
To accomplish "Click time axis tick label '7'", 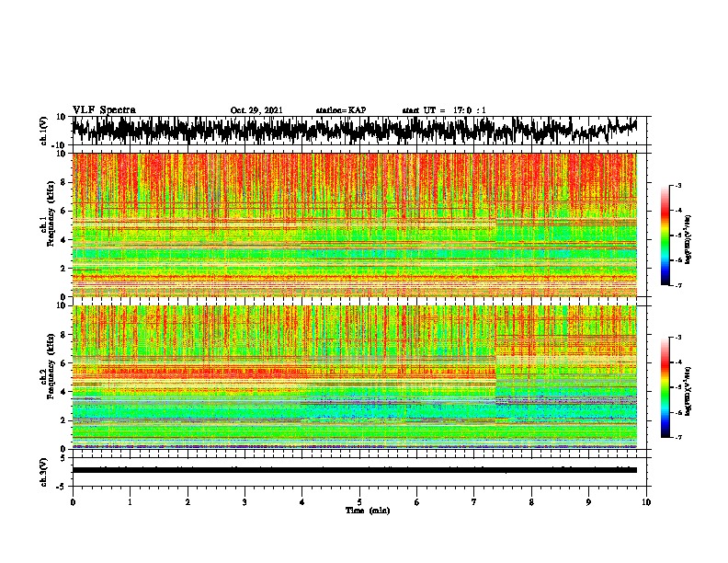I will [474, 502].
